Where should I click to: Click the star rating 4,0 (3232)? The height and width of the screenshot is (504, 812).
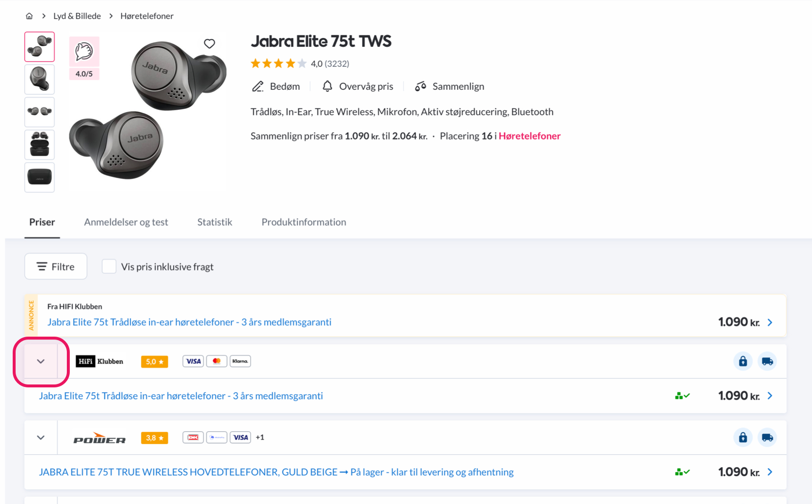(300, 63)
